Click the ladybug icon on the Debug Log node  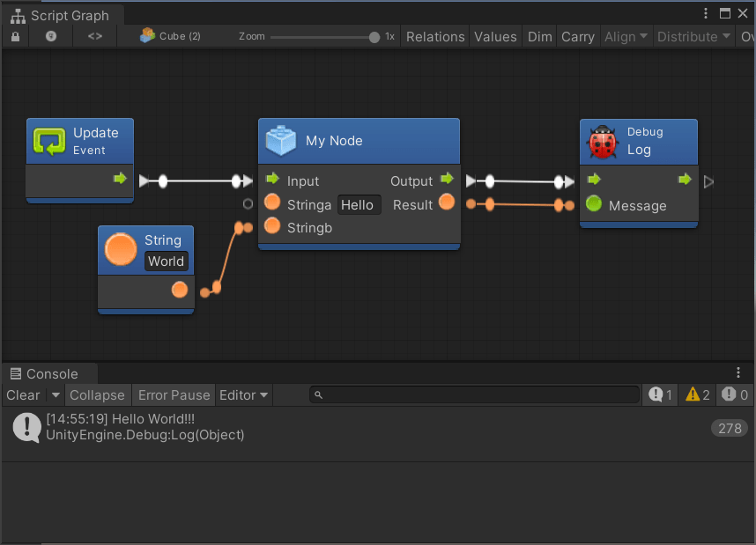(603, 141)
